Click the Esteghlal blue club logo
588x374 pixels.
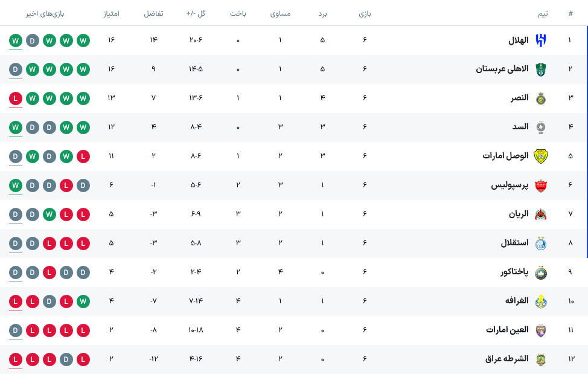click(x=540, y=243)
